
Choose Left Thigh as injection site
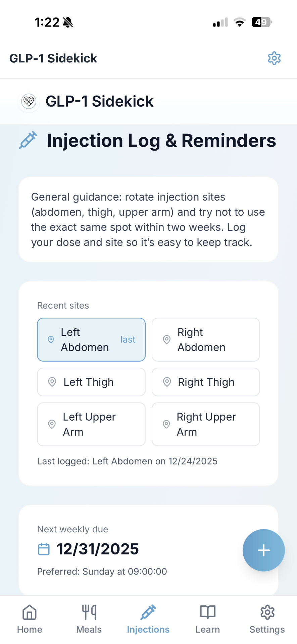(91, 382)
